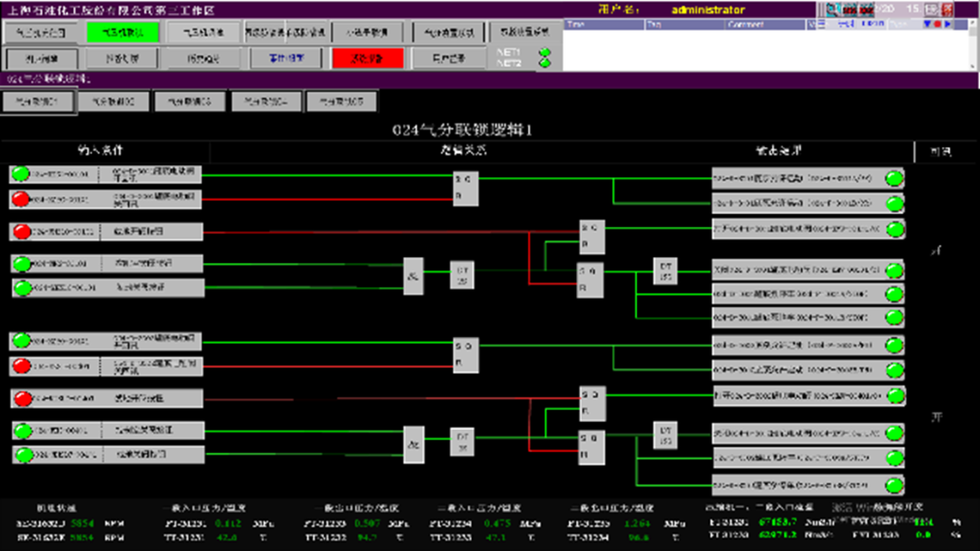Toggle the topmost green output result lamp
Image resolution: width=980 pixels, height=551 pixels.
(x=894, y=177)
